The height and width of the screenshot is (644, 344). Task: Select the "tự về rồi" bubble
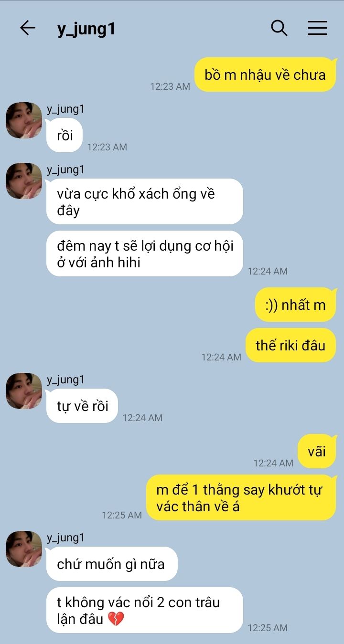pos(82,406)
